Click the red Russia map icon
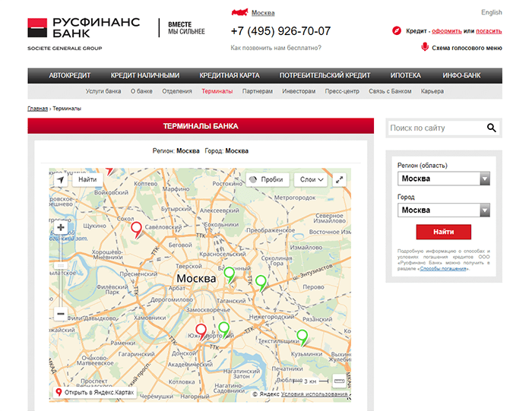The image size is (532, 411). click(239, 13)
